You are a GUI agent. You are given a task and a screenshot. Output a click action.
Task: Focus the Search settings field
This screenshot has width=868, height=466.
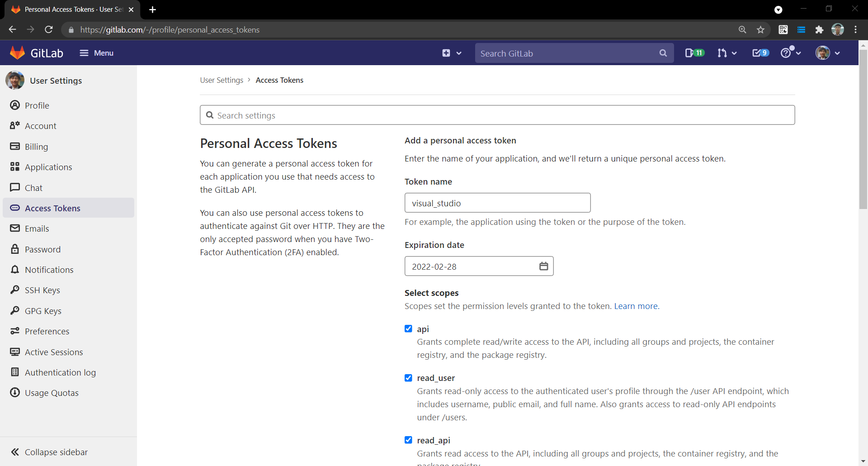tap(497, 115)
